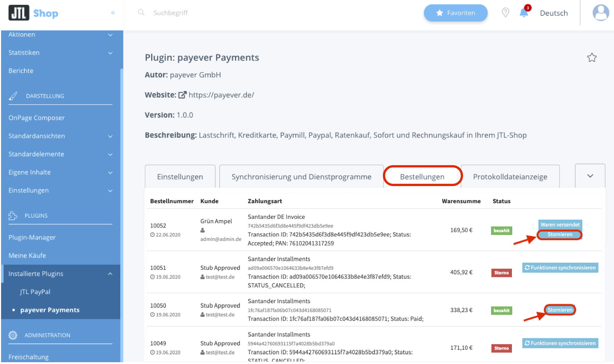
Task: Expand the Statistiken sidebar menu
Action: (60, 53)
